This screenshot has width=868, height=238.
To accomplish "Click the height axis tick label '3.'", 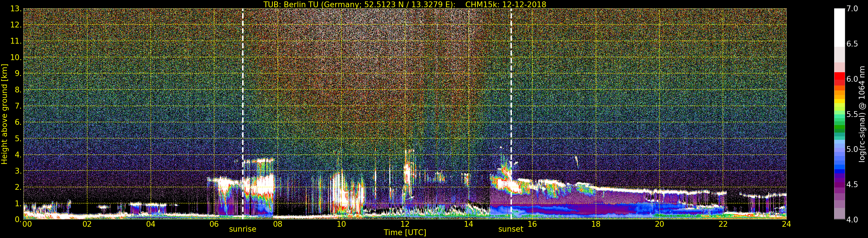I will coord(18,171).
